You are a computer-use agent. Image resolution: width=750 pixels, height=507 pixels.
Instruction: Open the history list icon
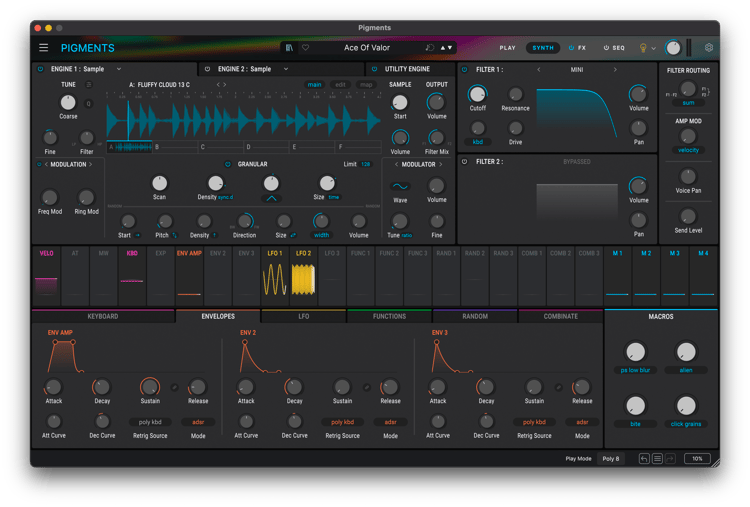pos(657,459)
